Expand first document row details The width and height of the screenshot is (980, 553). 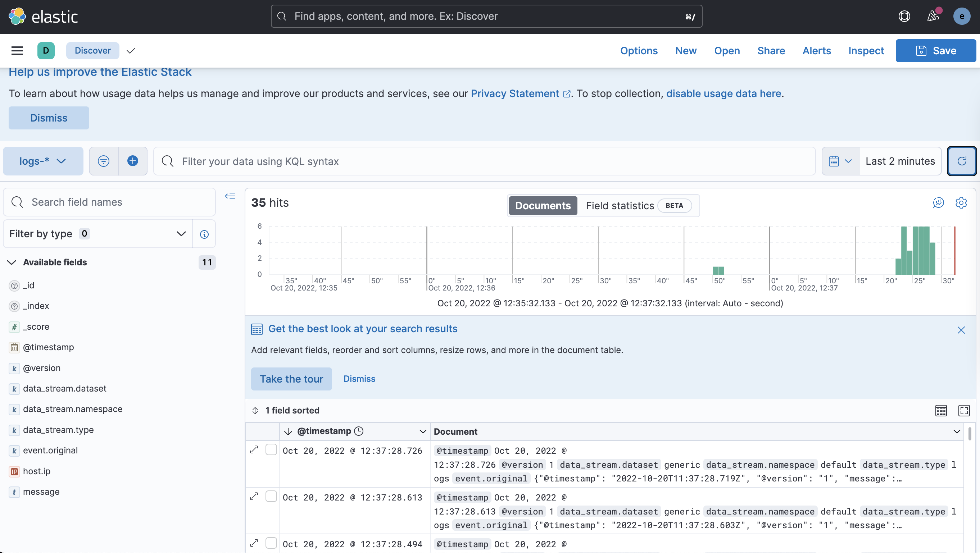254,450
